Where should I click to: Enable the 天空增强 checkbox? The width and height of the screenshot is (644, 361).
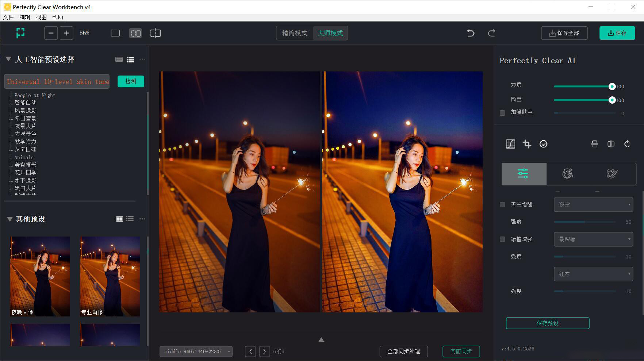pyautogui.click(x=502, y=205)
